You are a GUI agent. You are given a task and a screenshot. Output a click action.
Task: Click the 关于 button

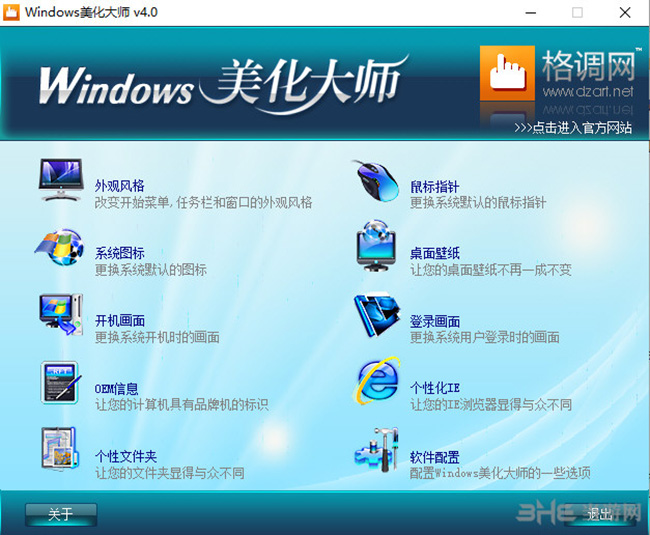coord(61,515)
